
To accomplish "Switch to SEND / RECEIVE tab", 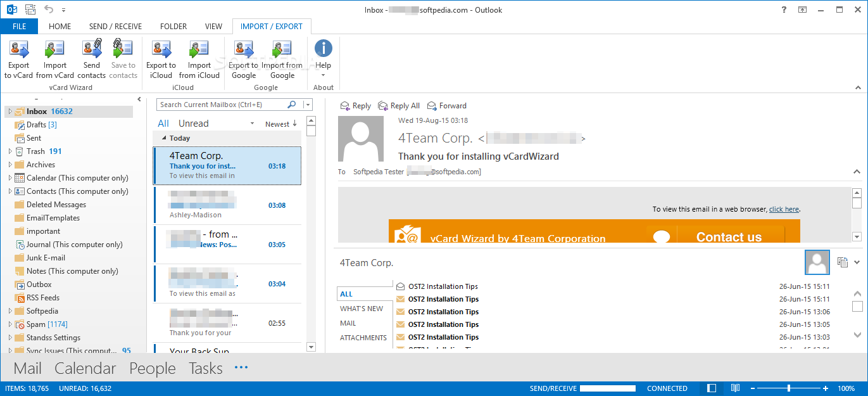I will click(115, 27).
